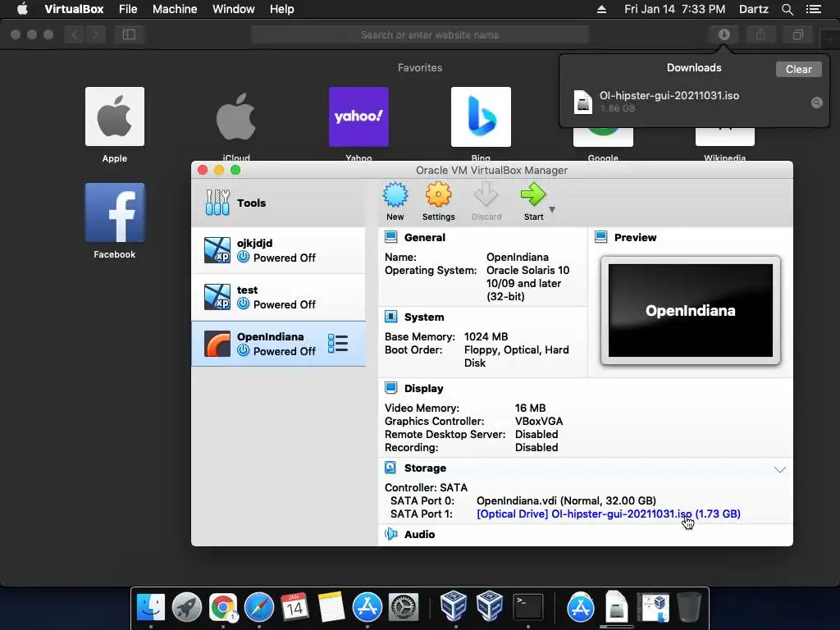Click the OpenIndiana preview thumbnail
This screenshot has width=840, height=630.
point(691,310)
